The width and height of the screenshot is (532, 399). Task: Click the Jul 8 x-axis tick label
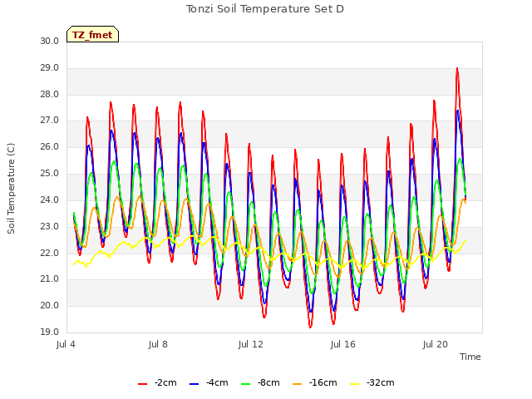[158, 344]
